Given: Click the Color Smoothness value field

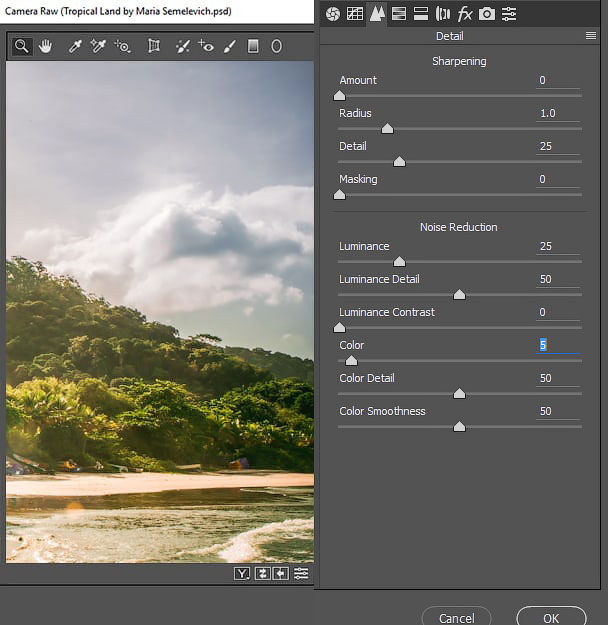Looking at the screenshot, I should click(x=558, y=412).
